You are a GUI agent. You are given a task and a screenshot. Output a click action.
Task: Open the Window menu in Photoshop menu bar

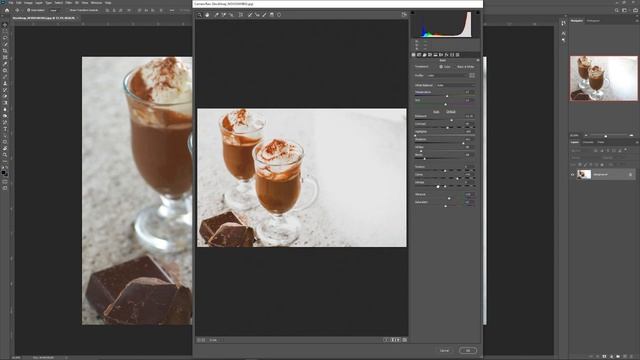point(96,2)
